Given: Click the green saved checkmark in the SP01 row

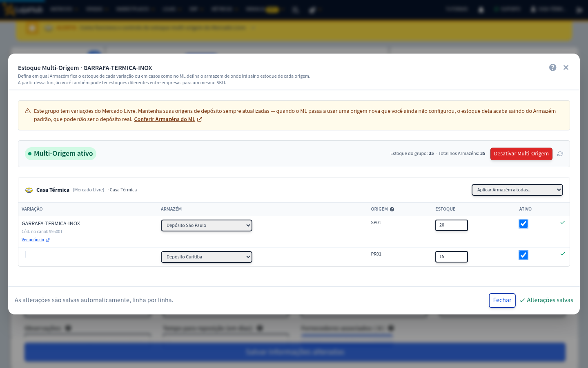Looking at the screenshot, I should point(563,222).
